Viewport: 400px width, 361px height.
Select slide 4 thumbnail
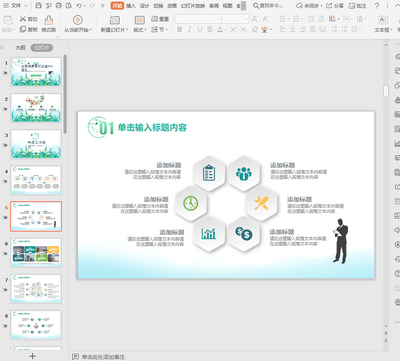(36, 180)
